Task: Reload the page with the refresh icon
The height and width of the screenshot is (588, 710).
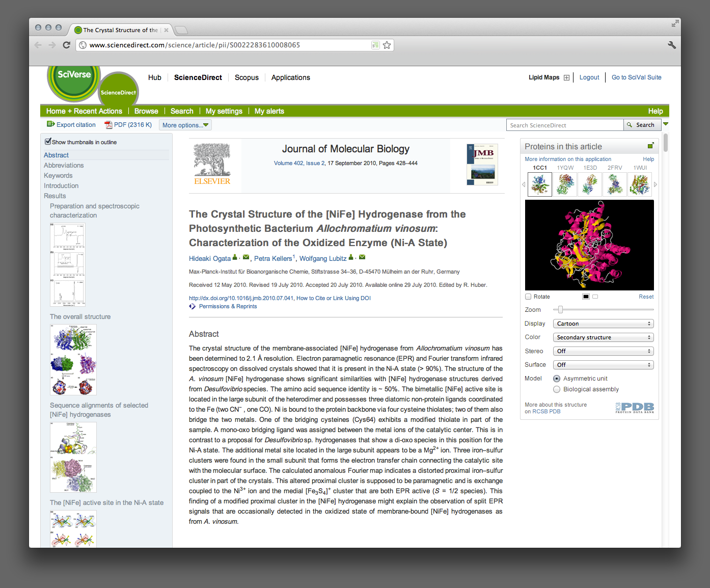Action: coord(66,45)
